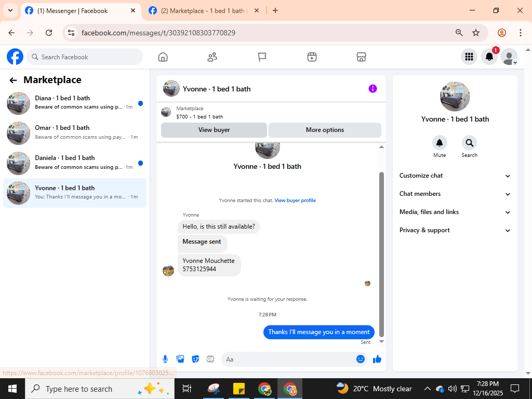Open the emoji picker in message box
The width and height of the screenshot is (532, 399).
point(361,359)
